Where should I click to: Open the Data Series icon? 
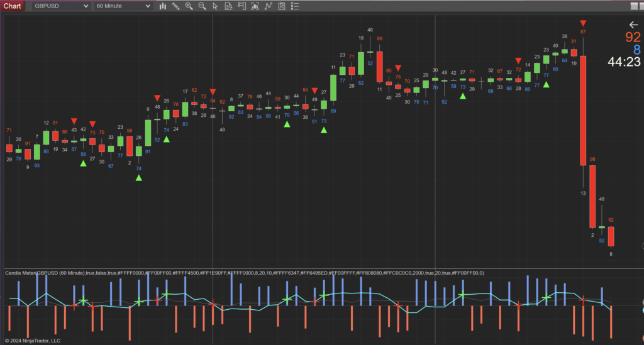click(x=255, y=6)
